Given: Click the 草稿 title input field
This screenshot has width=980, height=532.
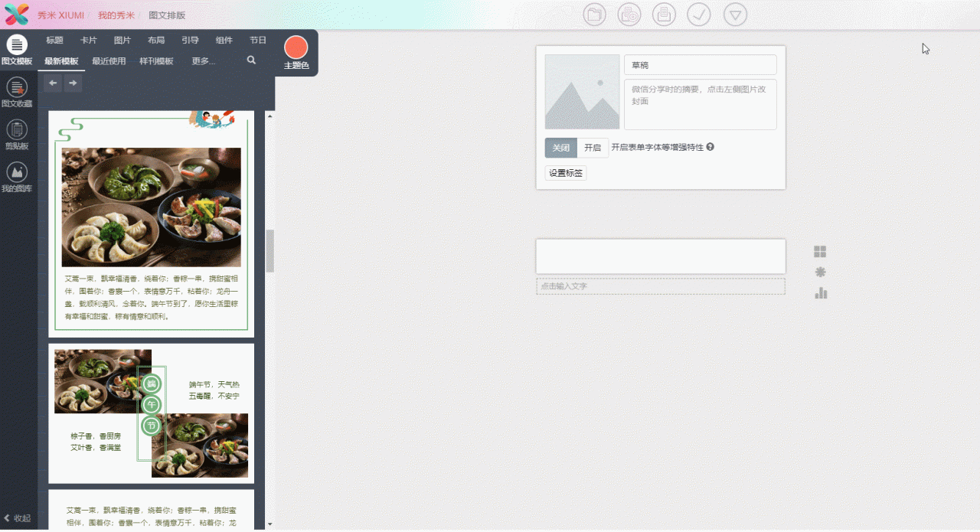Looking at the screenshot, I should point(700,65).
